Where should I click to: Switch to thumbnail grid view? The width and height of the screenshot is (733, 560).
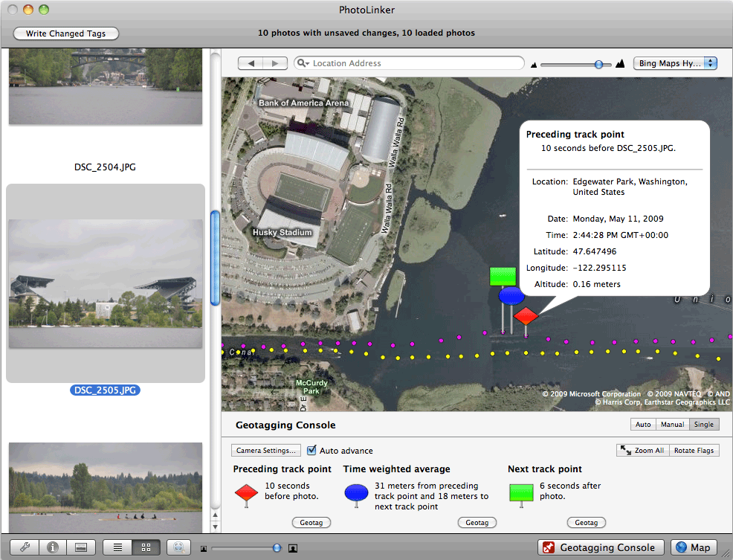point(146,547)
